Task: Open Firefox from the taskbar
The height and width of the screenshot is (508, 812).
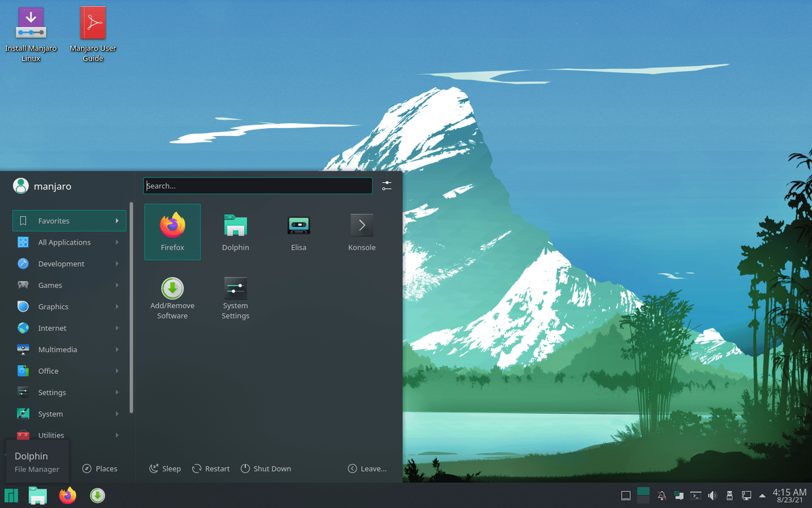Action: tap(67, 496)
